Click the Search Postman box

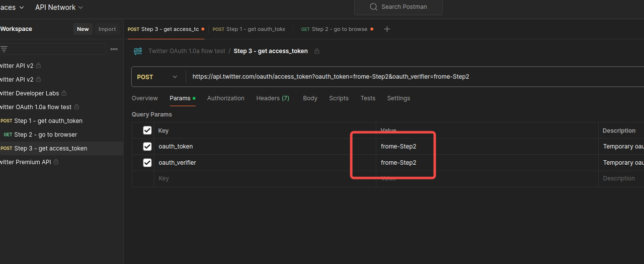[398, 7]
